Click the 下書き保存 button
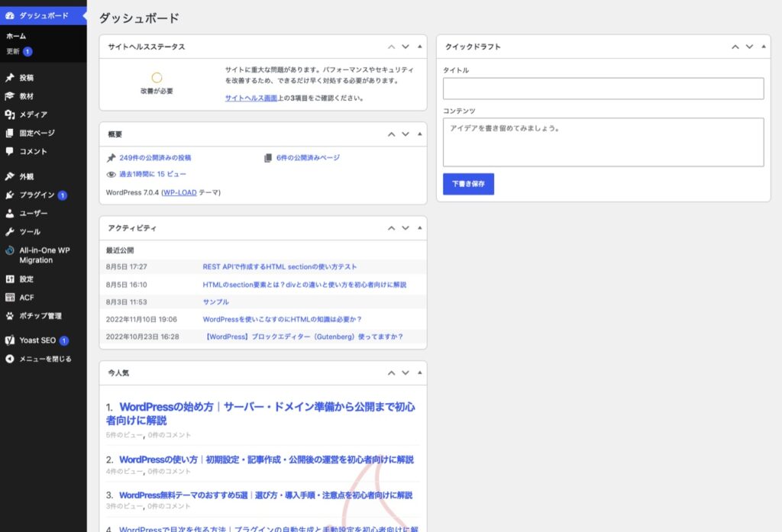The width and height of the screenshot is (782, 532). (x=468, y=184)
